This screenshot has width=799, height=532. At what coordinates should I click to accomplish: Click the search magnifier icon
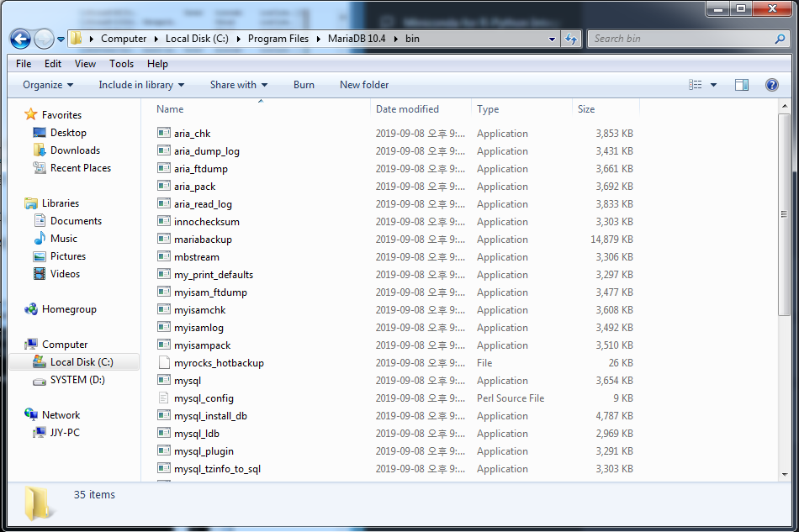point(780,39)
